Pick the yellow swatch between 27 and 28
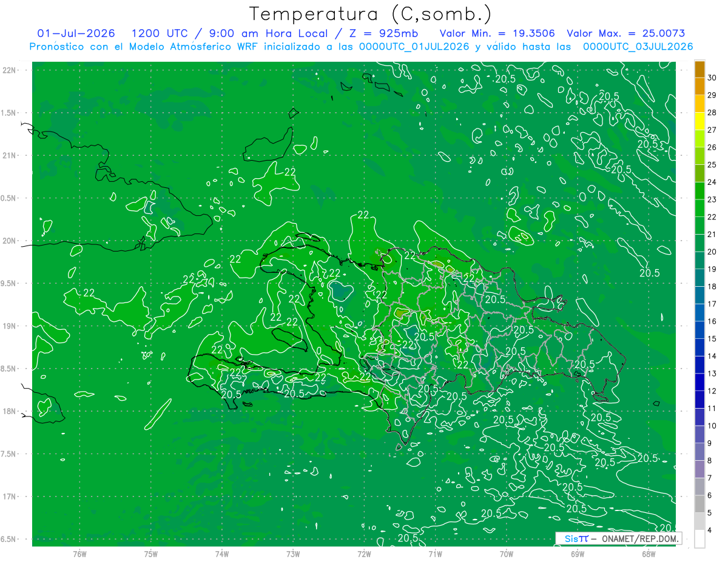The width and height of the screenshot is (728, 562). point(699,121)
